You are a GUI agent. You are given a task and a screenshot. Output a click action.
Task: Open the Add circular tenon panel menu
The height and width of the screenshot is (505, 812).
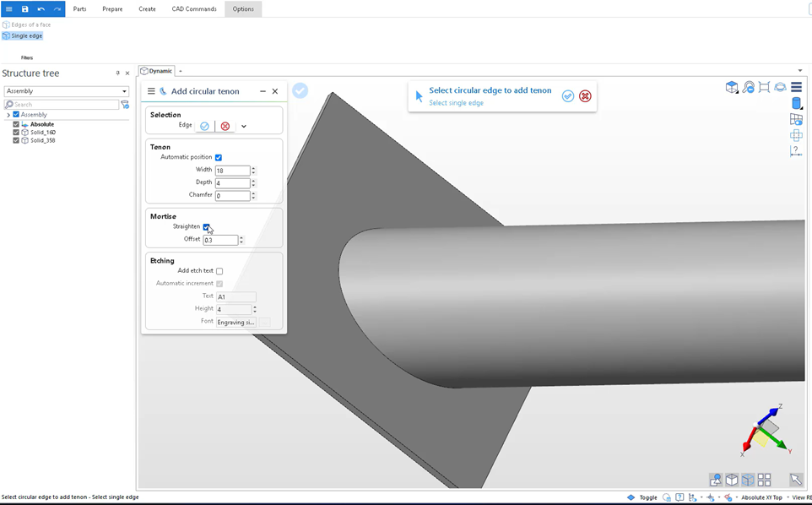tap(151, 91)
